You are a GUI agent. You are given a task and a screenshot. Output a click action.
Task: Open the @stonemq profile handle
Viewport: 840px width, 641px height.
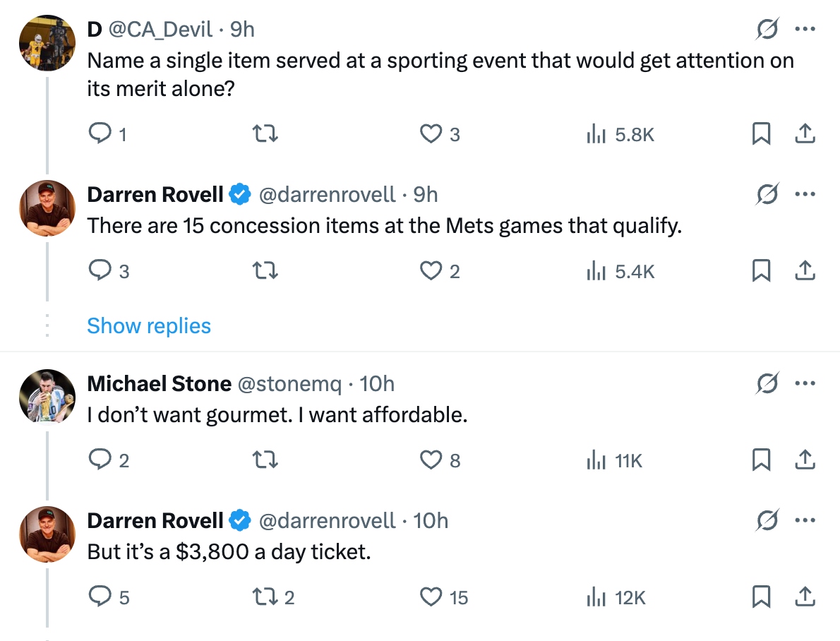289,384
